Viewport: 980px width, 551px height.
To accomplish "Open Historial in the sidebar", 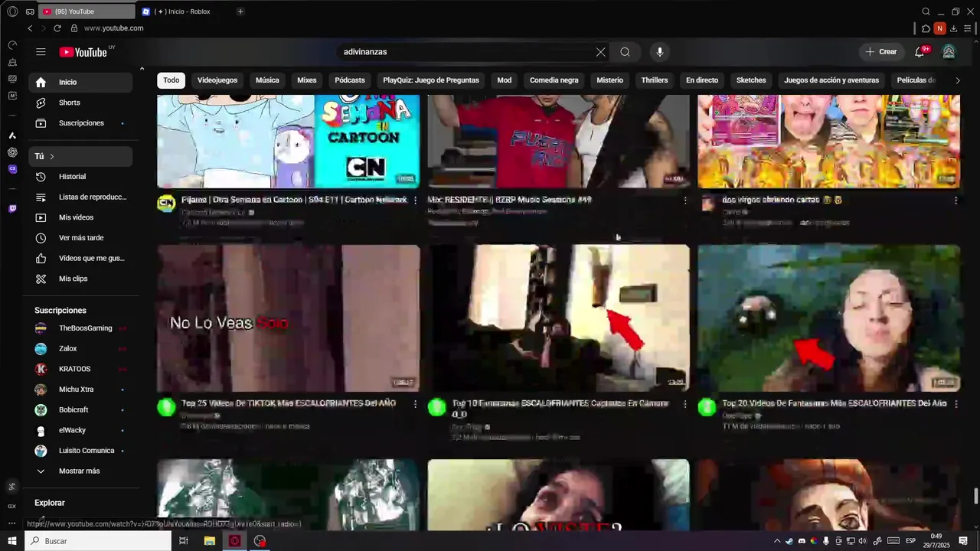I will tap(80, 177).
